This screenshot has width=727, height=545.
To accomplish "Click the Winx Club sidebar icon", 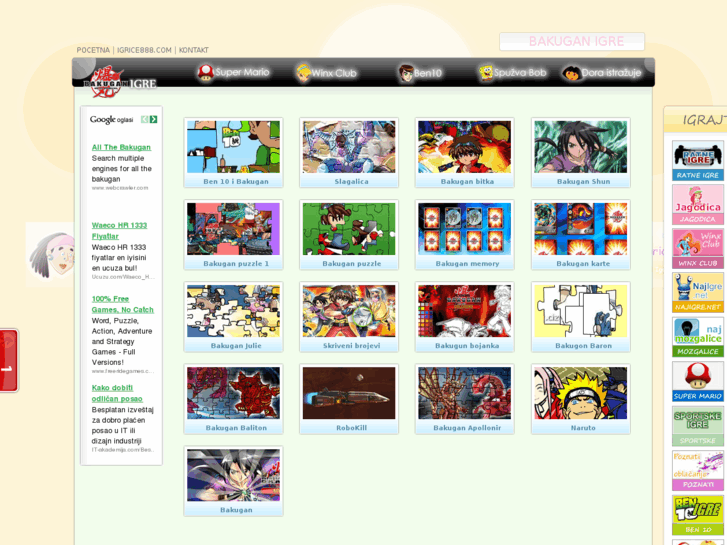I will point(698,249).
